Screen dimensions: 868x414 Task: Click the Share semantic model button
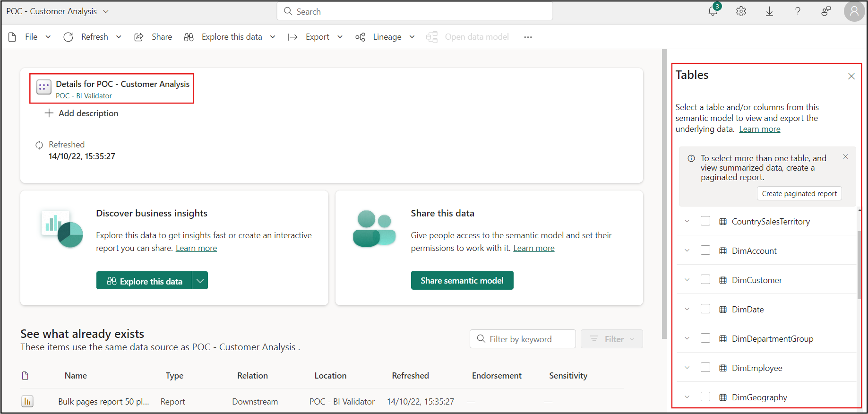[462, 281]
